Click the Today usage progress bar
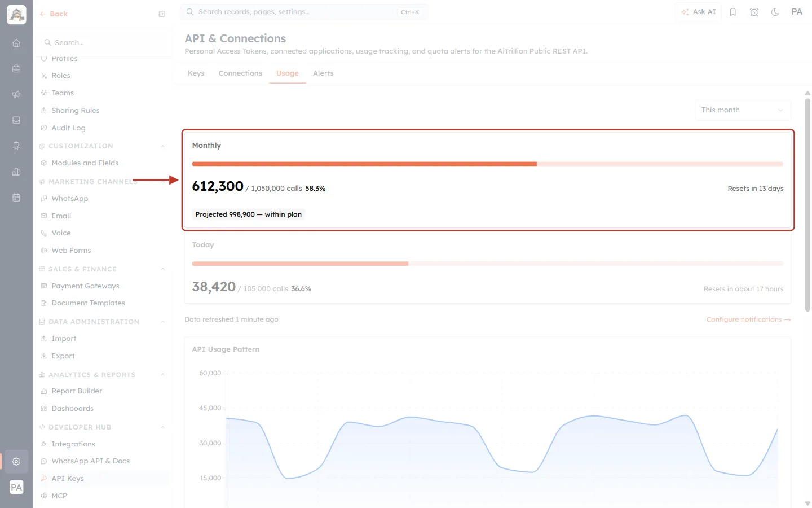 488,264
